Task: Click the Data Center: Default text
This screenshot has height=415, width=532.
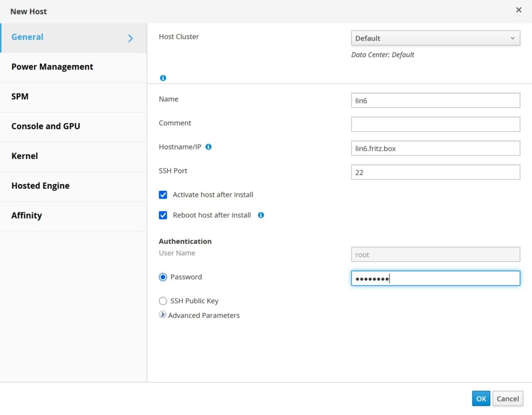Action: [382, 55]
